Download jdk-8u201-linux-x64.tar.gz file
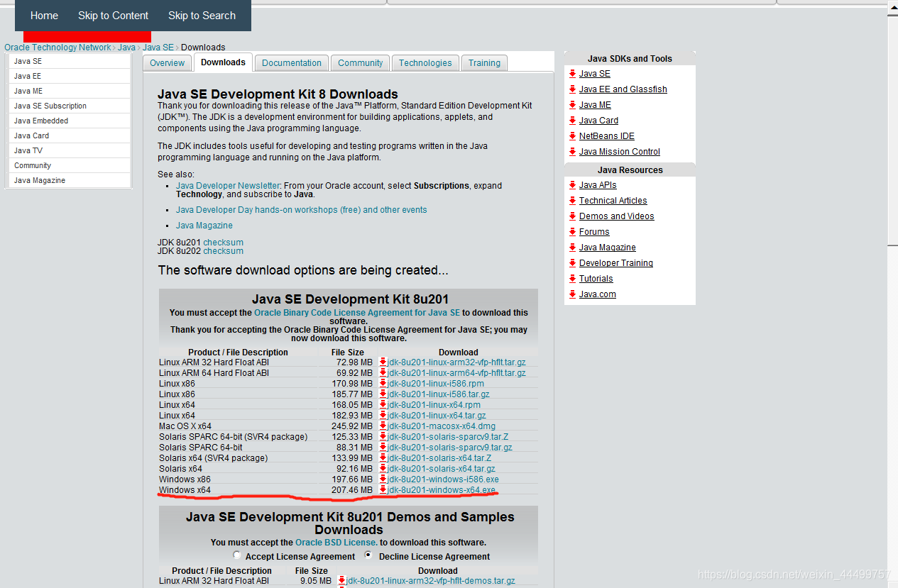This screenshot has height=588, width=898. pos(437,416)
